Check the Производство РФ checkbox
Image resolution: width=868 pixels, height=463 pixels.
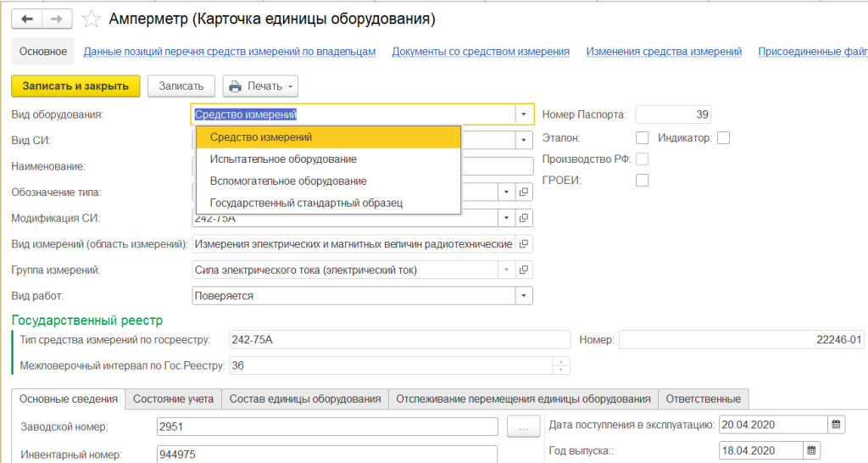pos(642,159)
